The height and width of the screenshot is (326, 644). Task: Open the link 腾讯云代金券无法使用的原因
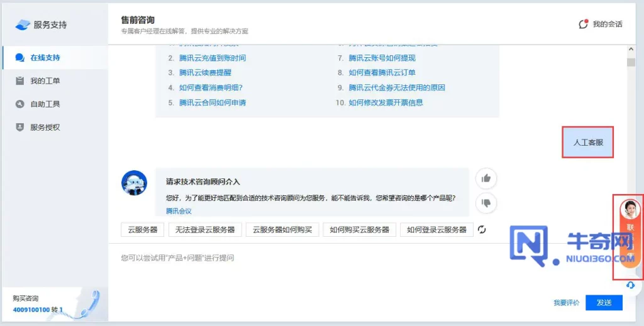397,87
